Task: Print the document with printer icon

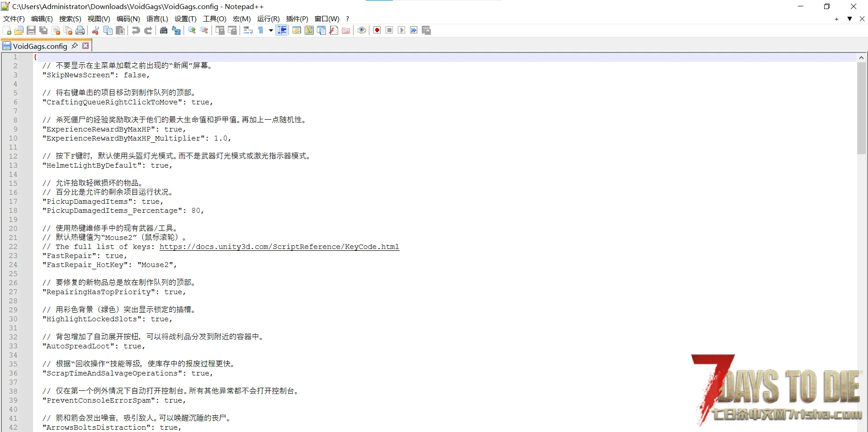Action: pos(80,30)
